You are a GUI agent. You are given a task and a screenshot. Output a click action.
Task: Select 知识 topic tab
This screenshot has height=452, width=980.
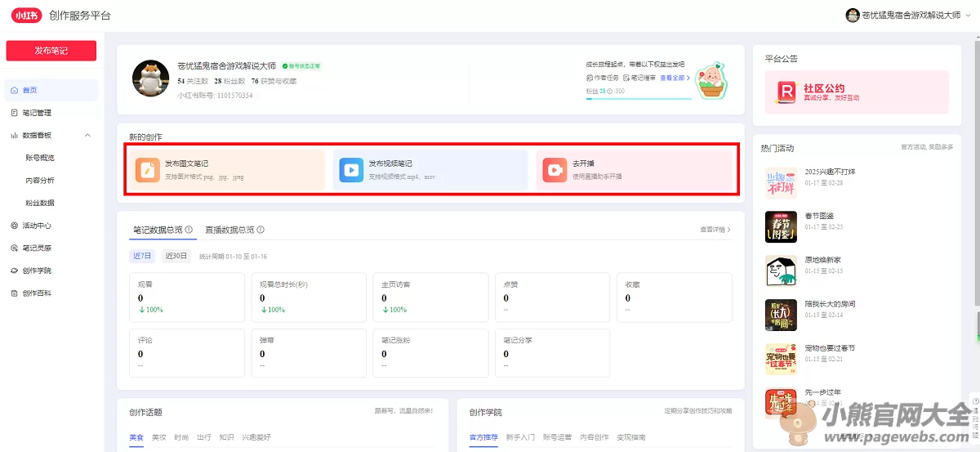226,437
